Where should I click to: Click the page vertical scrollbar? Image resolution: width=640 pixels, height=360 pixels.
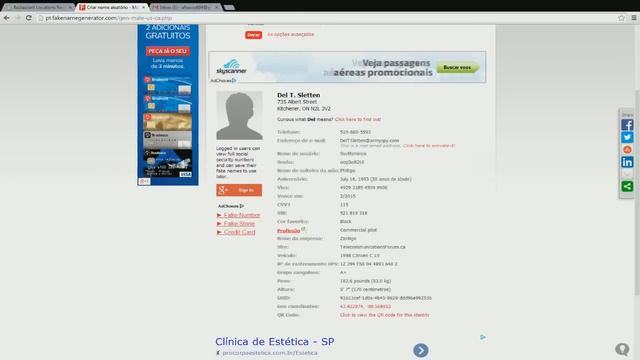(x=637, y=192)
